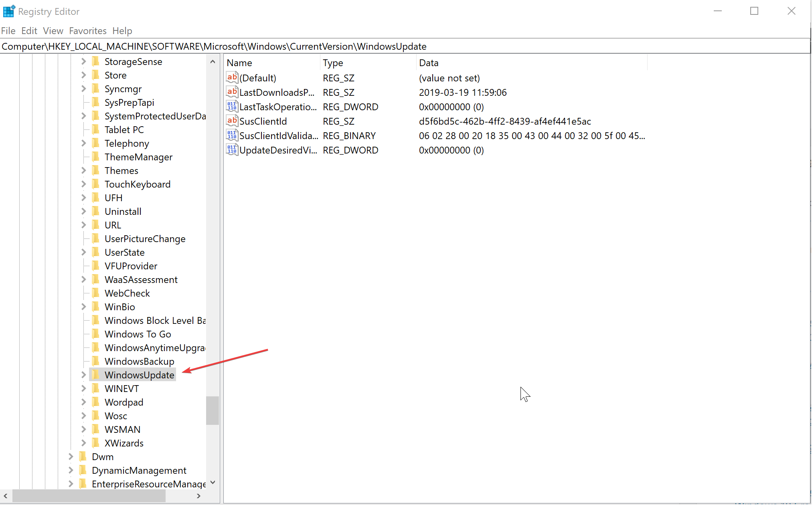The height and width of the screenshot is (505, 812).
Task: Expand the URL key
Action: [83, 225]
